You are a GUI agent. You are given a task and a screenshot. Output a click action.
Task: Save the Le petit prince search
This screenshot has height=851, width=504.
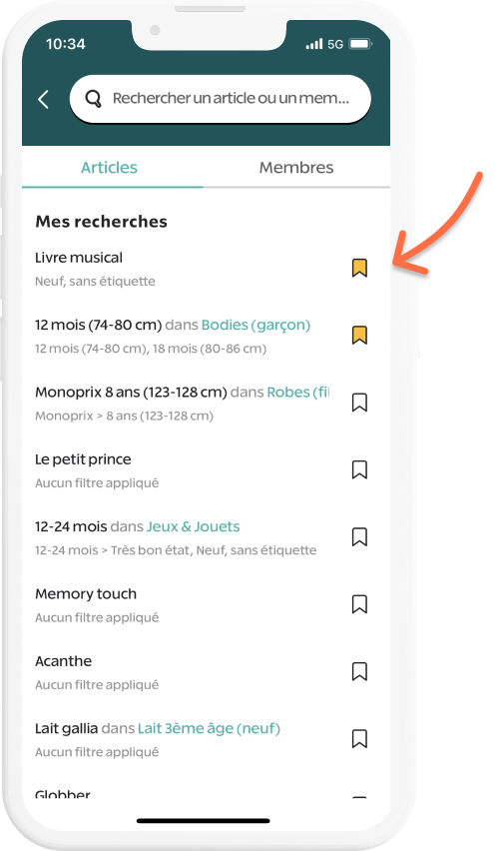[359, 469]
